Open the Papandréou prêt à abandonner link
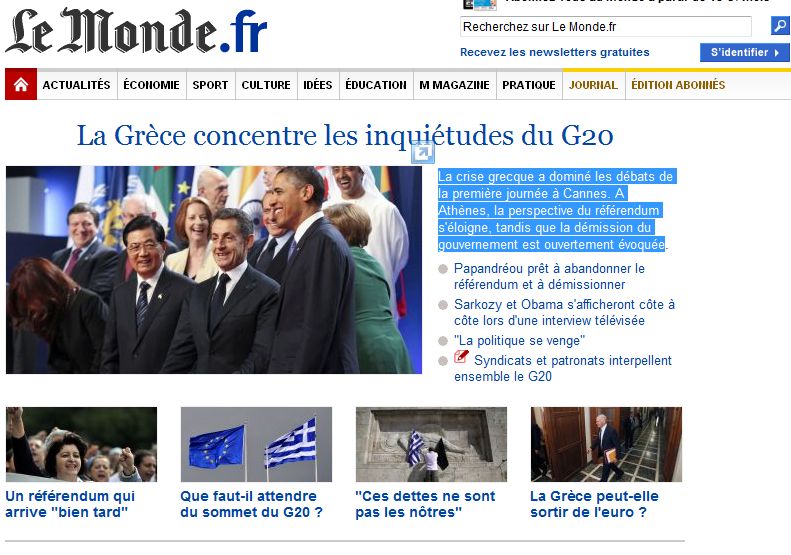 coord(549,276)
